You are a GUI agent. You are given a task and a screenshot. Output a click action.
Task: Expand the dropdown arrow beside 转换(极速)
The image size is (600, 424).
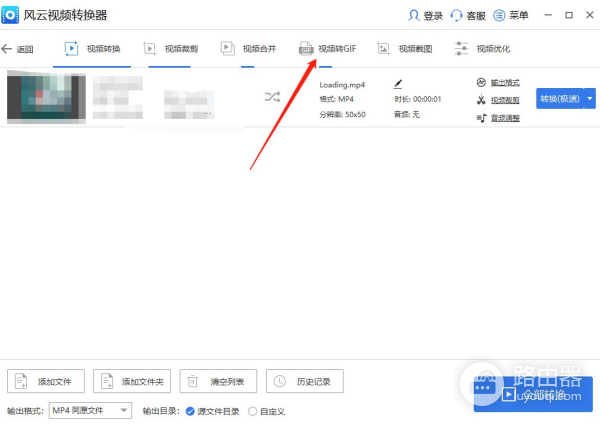point(590,97)
